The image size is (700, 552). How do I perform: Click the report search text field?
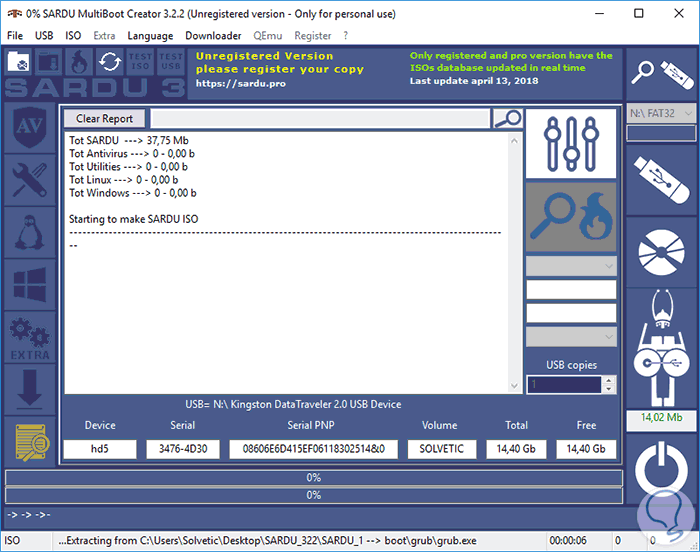click(x=320, y=119)
